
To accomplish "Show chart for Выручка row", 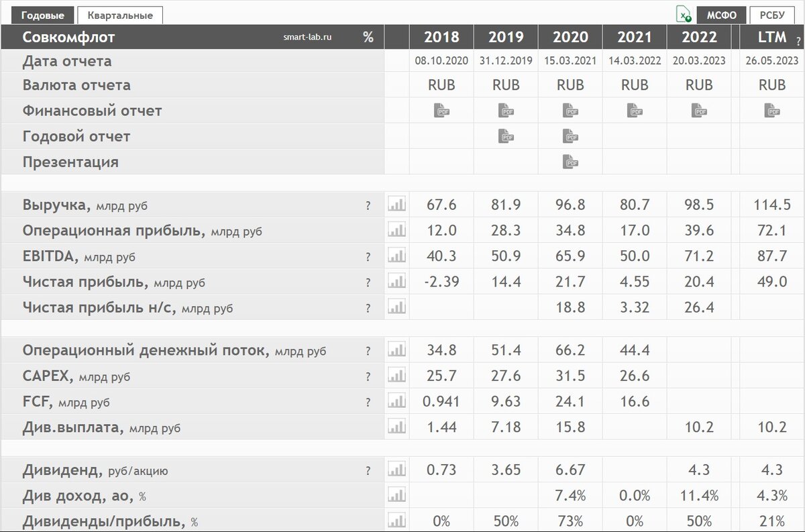I will (397, 205).
